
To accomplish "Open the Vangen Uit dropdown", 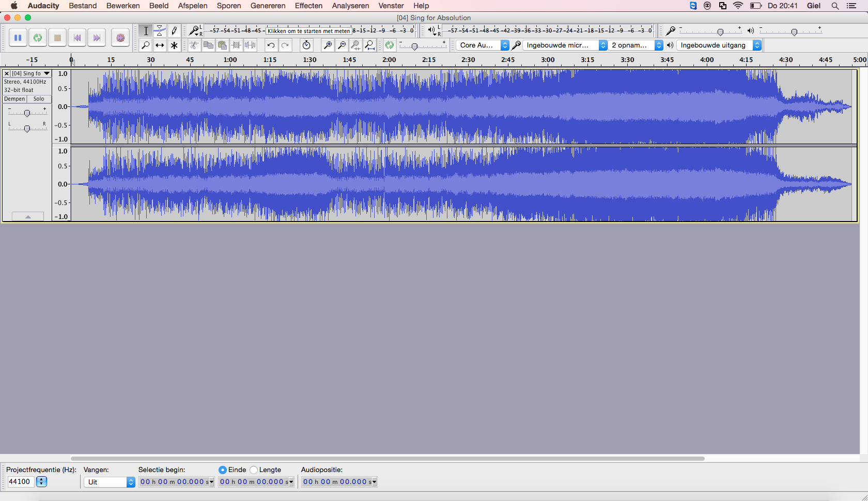I will point(110,482).
